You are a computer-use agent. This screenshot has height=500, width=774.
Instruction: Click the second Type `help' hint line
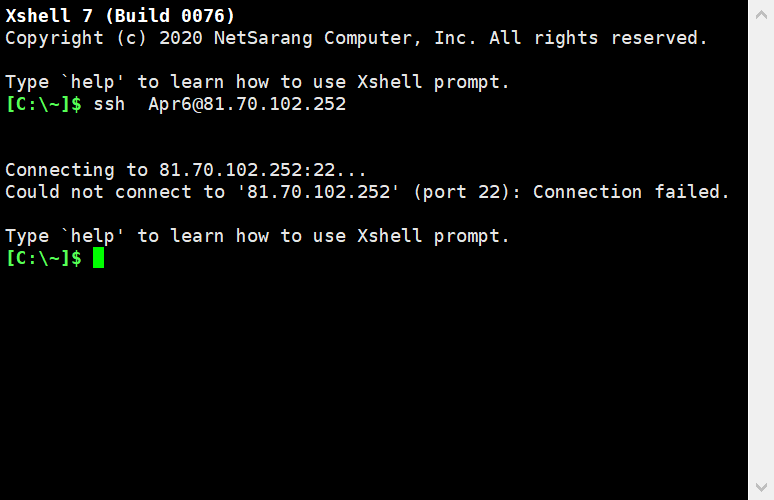click(257, 236)
